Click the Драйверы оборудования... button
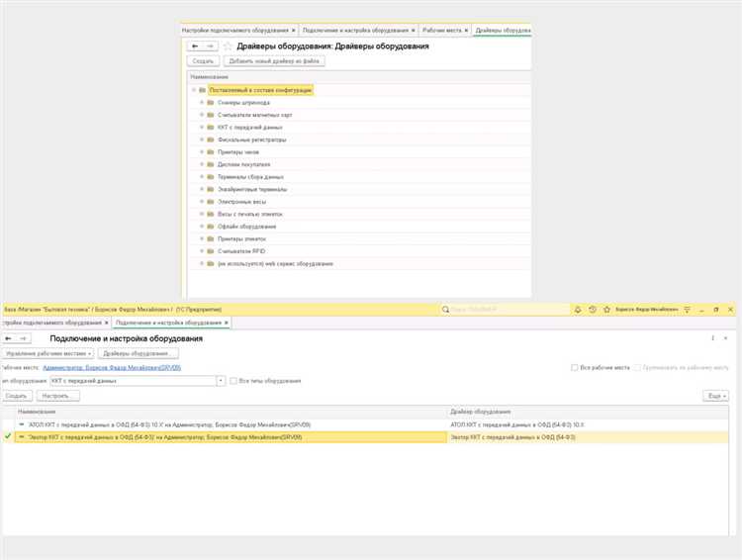The width and height of the screenshot is (742, 560). 138,353
